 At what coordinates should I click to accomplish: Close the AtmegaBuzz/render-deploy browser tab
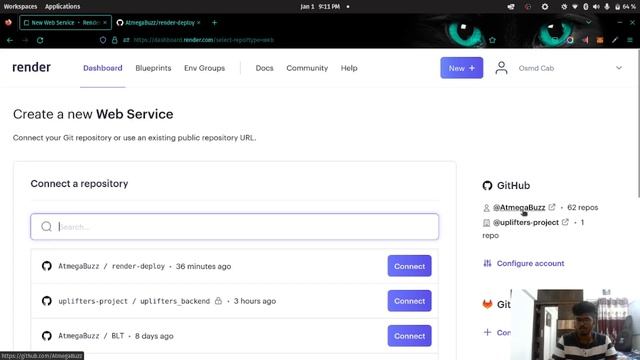pos(199,22)
